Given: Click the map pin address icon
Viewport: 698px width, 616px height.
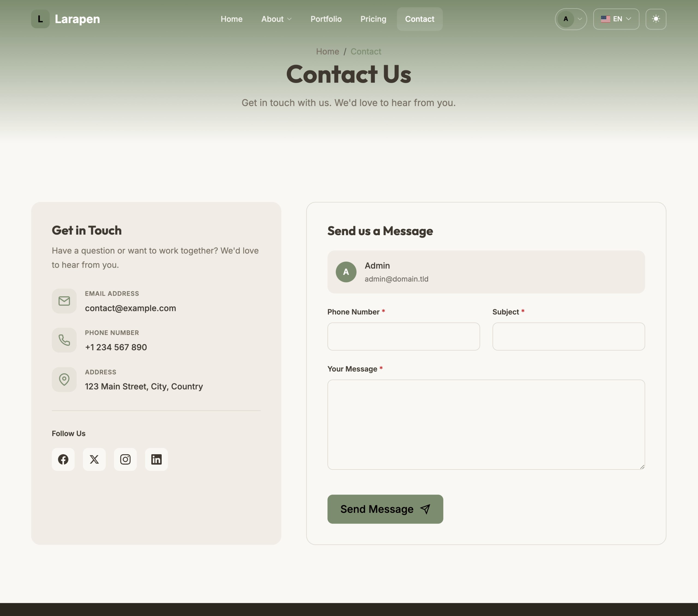Looking at the screenshot, I should [64, 379].
